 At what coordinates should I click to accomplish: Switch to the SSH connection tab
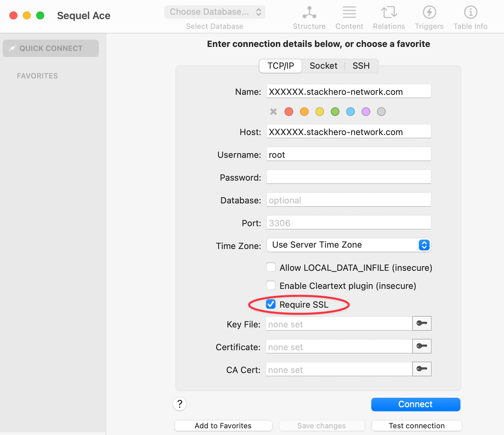pos(361,66)
